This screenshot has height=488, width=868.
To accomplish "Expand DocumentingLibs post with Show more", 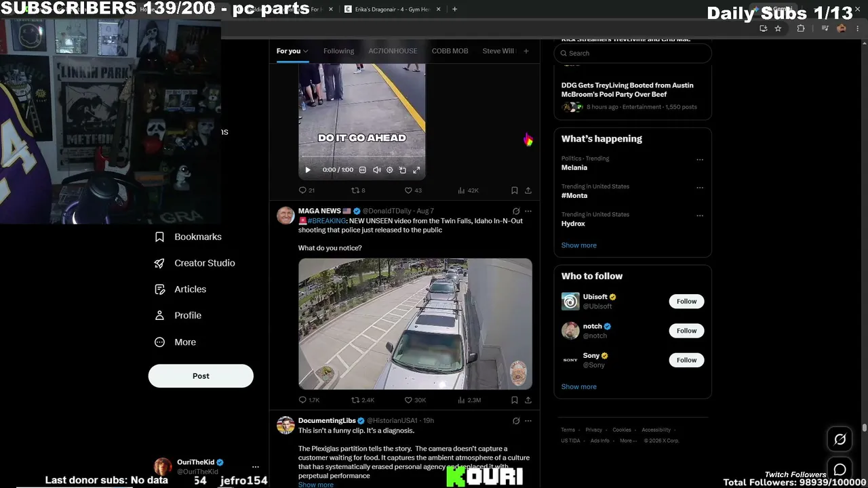I will click(315, 485).
